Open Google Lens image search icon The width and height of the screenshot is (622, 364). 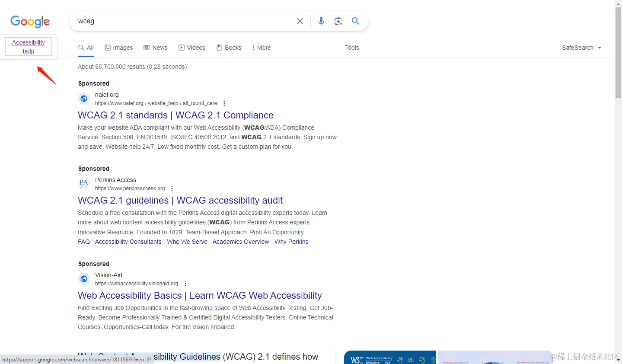(338, 21)
